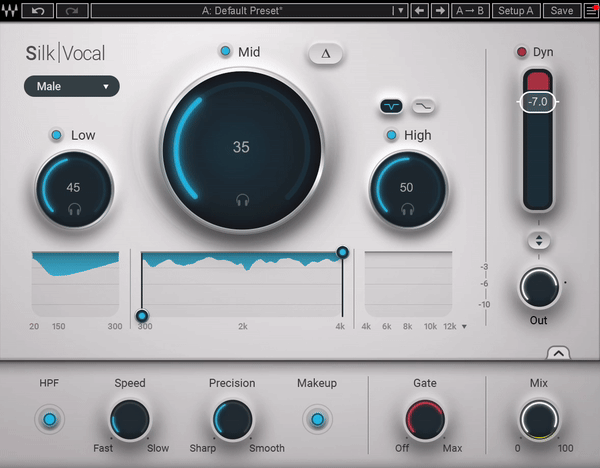
Task: Solo-listen the Mid band via headphones icon
Action: click(243, 200)
